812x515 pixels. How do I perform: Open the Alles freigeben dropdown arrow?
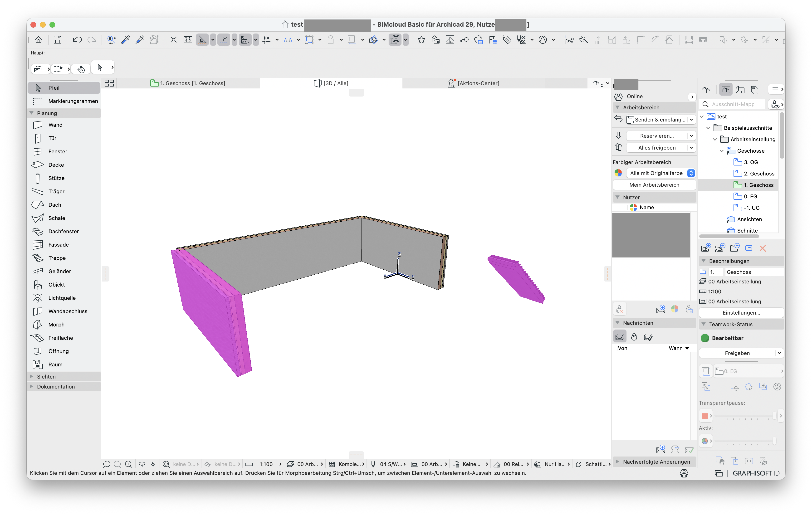691,148
